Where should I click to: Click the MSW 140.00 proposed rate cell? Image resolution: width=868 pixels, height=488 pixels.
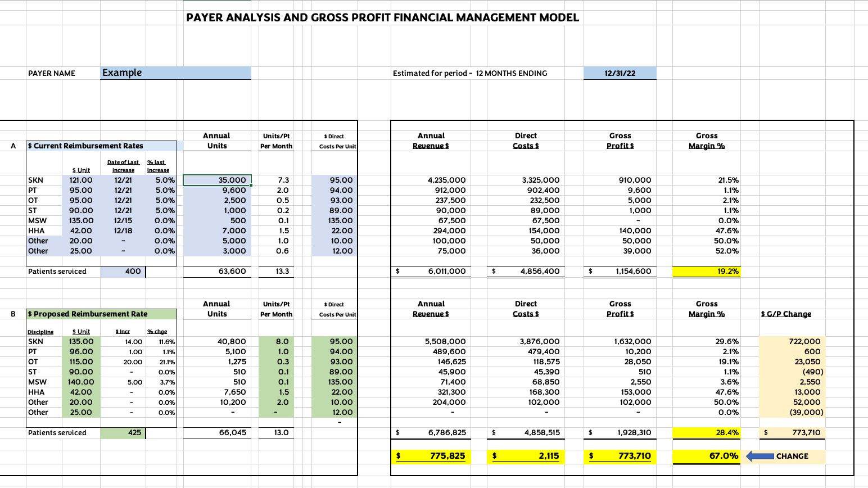pos(81,382)
